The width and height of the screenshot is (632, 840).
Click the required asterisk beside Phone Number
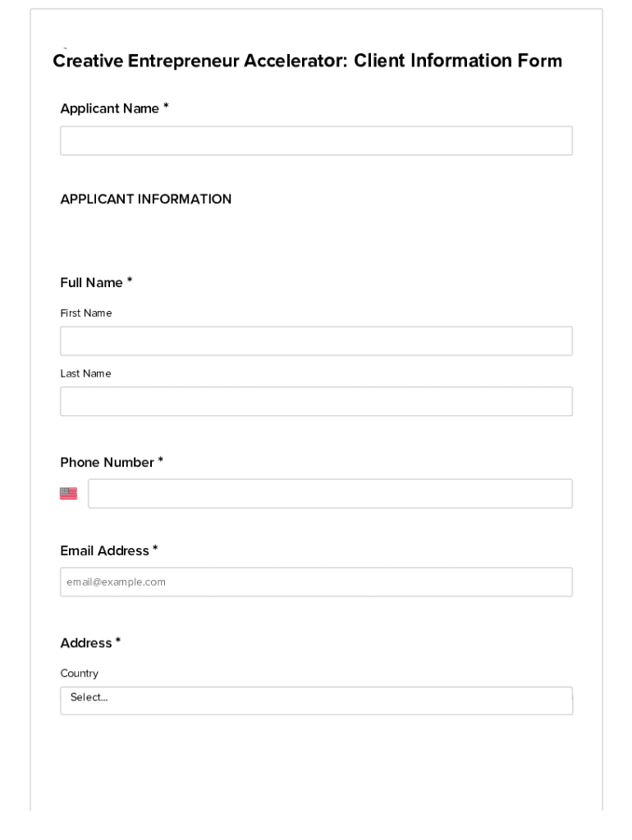[161, 462]
